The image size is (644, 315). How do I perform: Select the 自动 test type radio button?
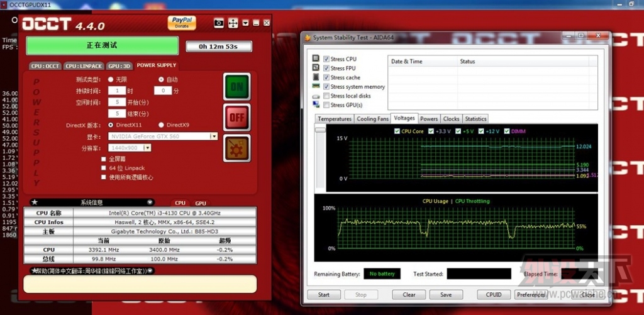coord(162,79)
